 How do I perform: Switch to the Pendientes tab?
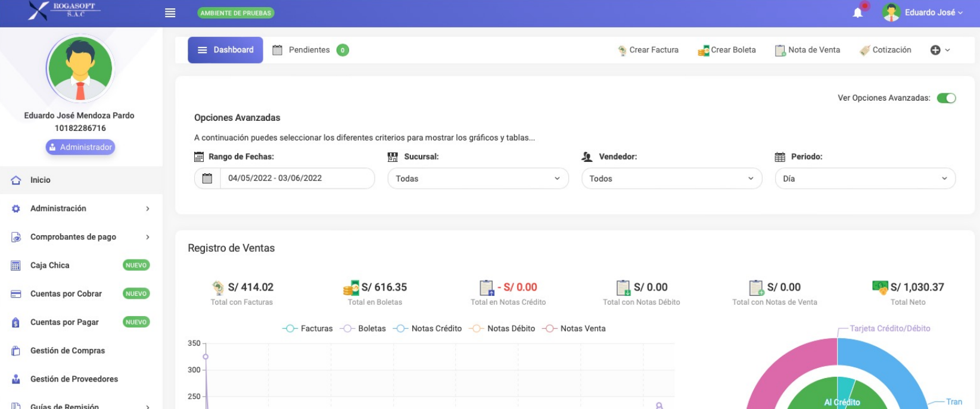[309, 50]
